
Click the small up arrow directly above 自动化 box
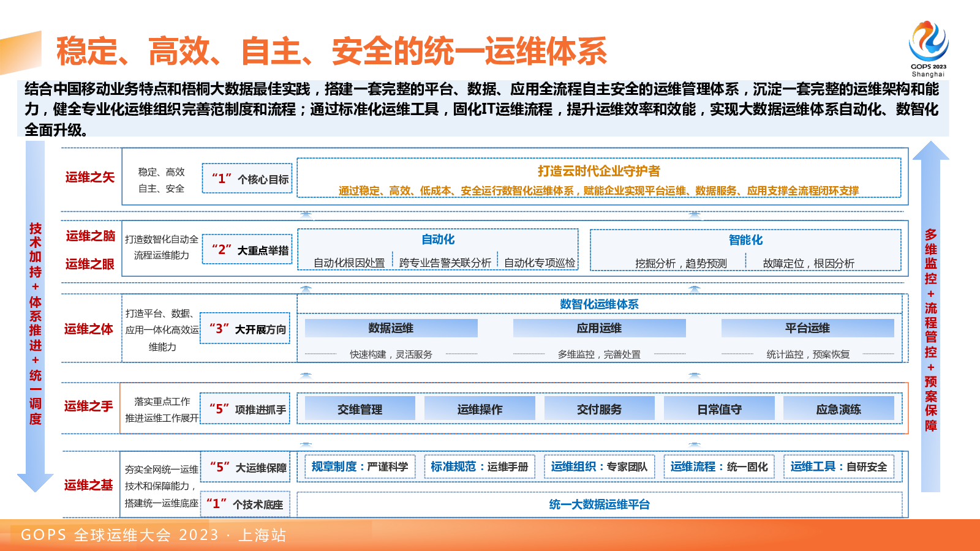(x=306, y=215)
